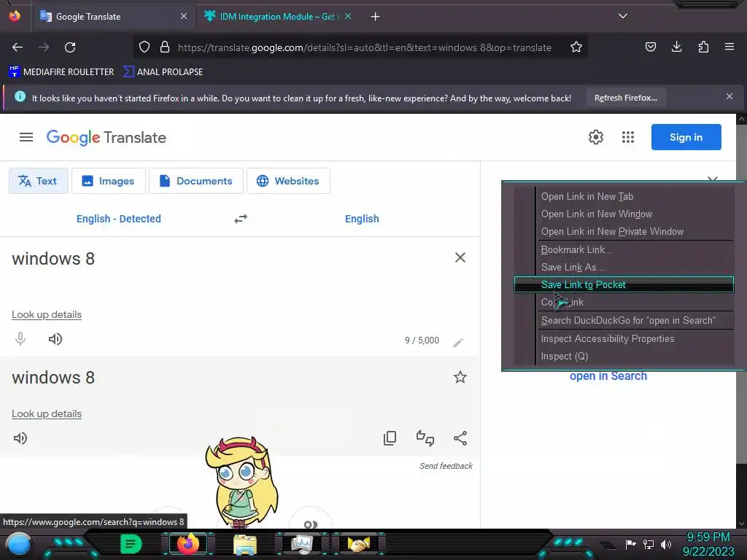Open the Firefox taskbar icon

point(188,544)
